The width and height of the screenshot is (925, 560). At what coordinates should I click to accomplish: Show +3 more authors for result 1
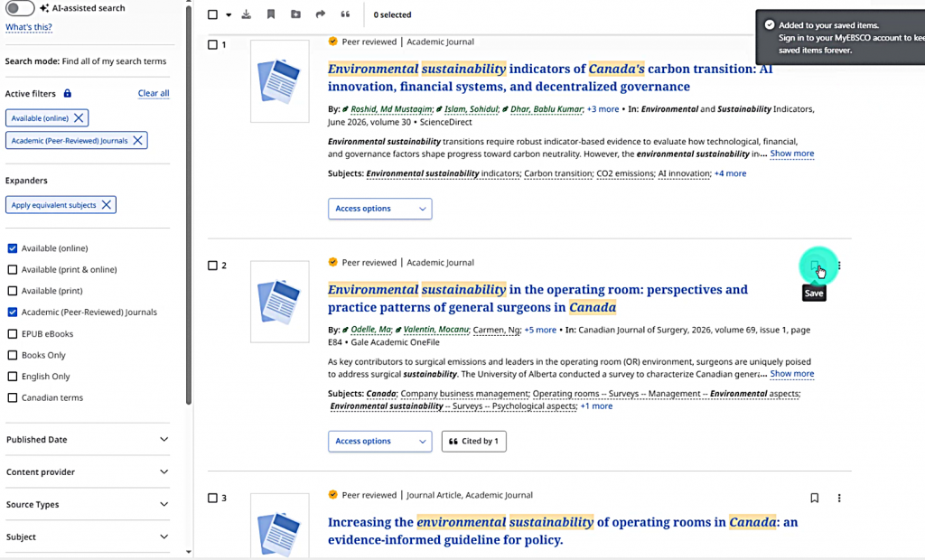click(603, 109)
